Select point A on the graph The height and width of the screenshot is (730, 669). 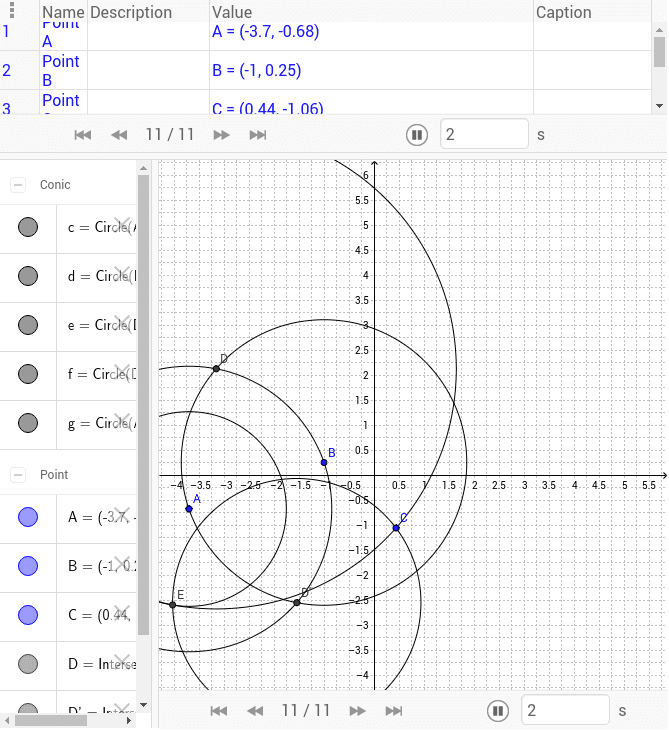(x=189, y=509)
